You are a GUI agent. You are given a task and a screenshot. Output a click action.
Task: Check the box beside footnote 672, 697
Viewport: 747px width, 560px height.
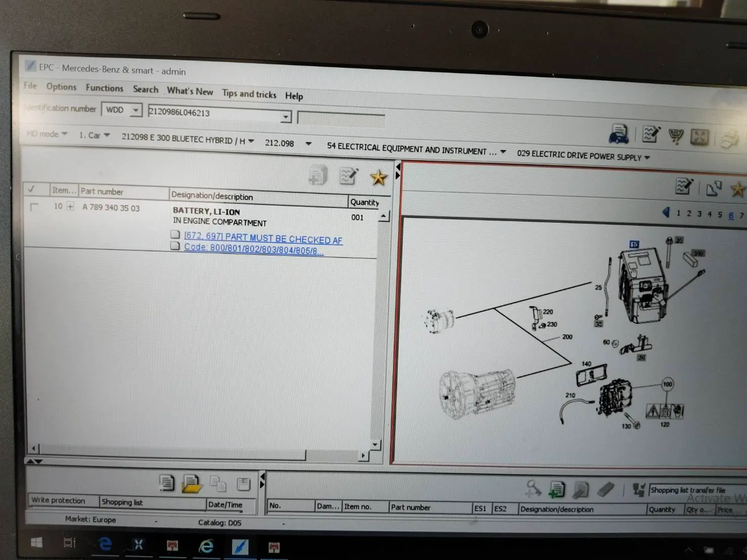pos(175,235)
